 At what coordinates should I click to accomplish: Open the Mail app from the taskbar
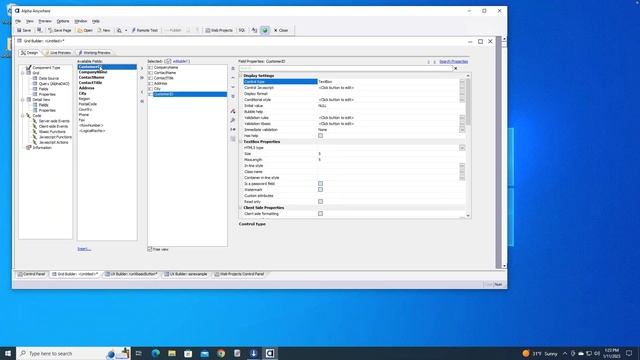(x=204, y=353)
